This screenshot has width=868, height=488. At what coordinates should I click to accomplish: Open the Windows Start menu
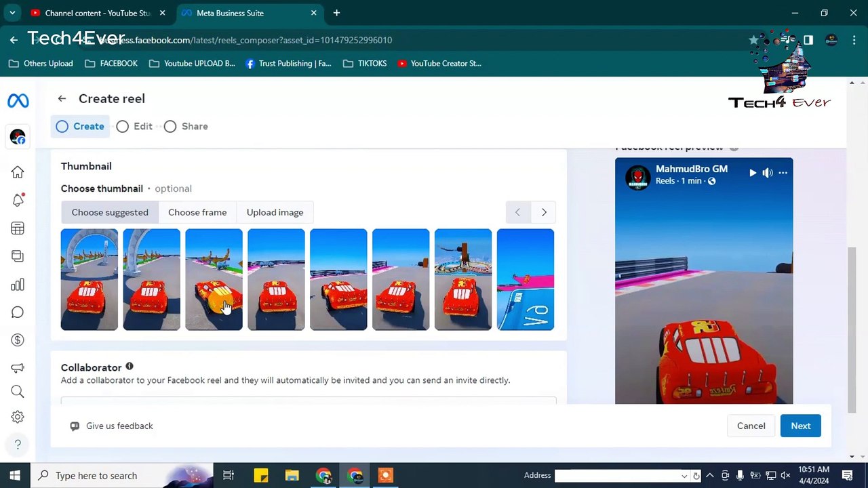[x=15, y=475]
